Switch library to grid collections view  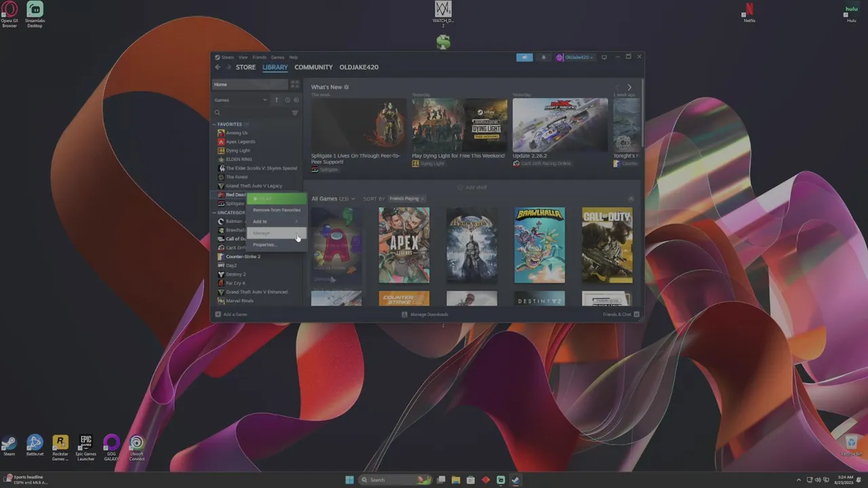click(294, 85)
